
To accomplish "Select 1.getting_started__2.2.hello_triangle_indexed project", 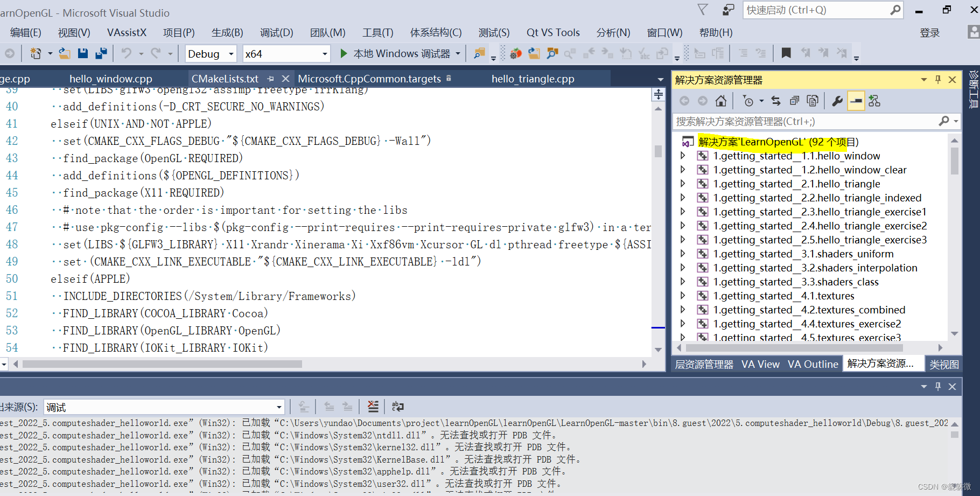I will (817, 198).
